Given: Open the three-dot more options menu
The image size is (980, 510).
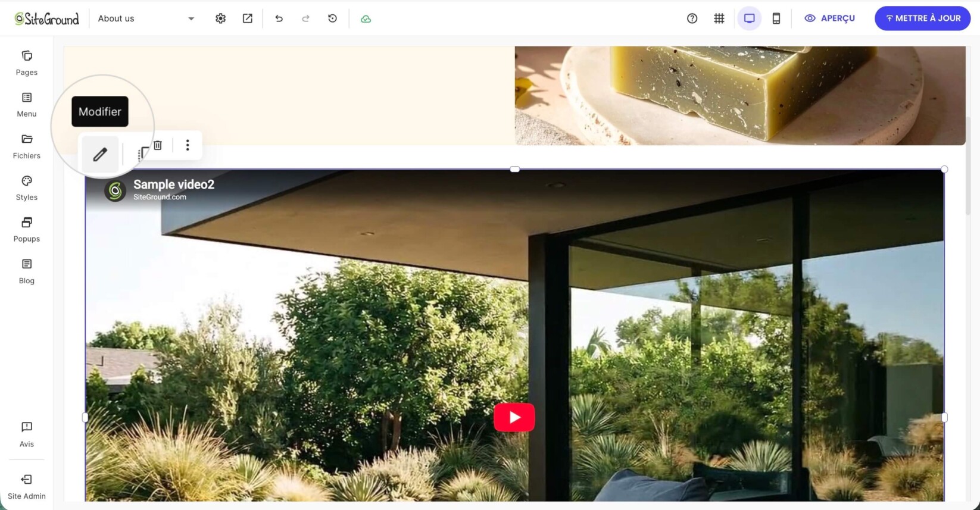Looking at the screenshot, I should [188, 145].
